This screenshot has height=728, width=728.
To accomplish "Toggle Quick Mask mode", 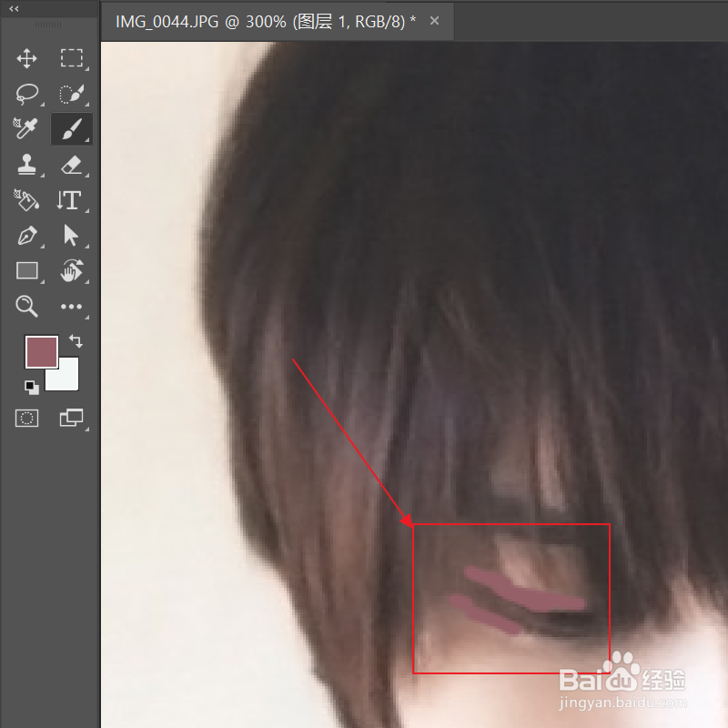I will [x=27, y=419].
